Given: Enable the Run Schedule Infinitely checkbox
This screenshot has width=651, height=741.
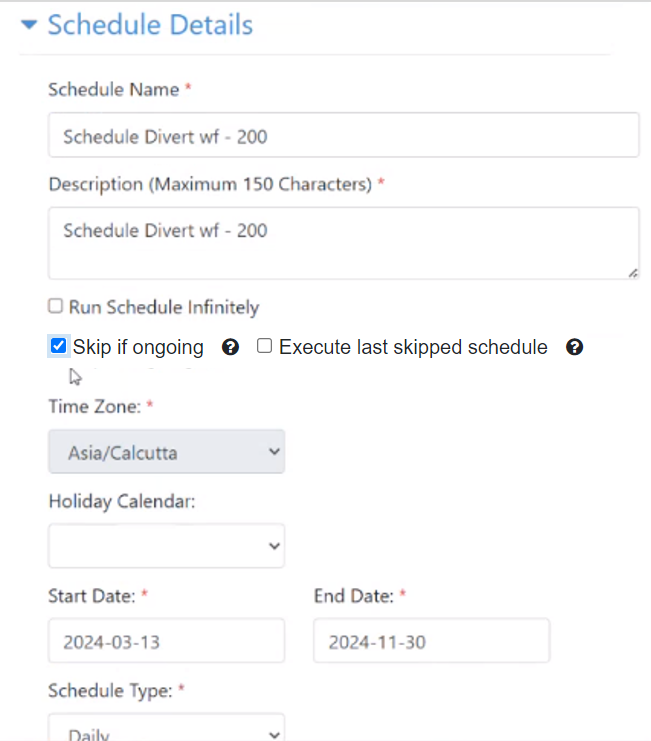Looking at the screenshot, I should pyautogui.click(x=55, y=306).
